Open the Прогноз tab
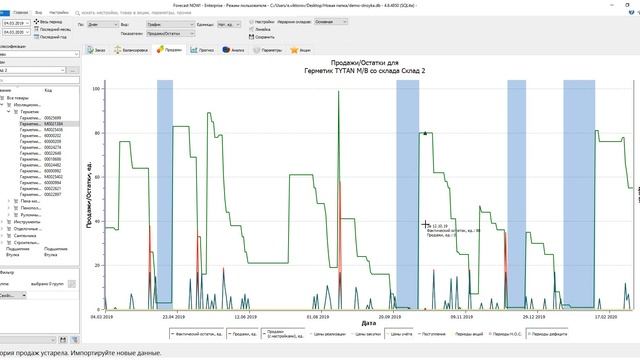The image size is (640, 360). tap(202, 50)
